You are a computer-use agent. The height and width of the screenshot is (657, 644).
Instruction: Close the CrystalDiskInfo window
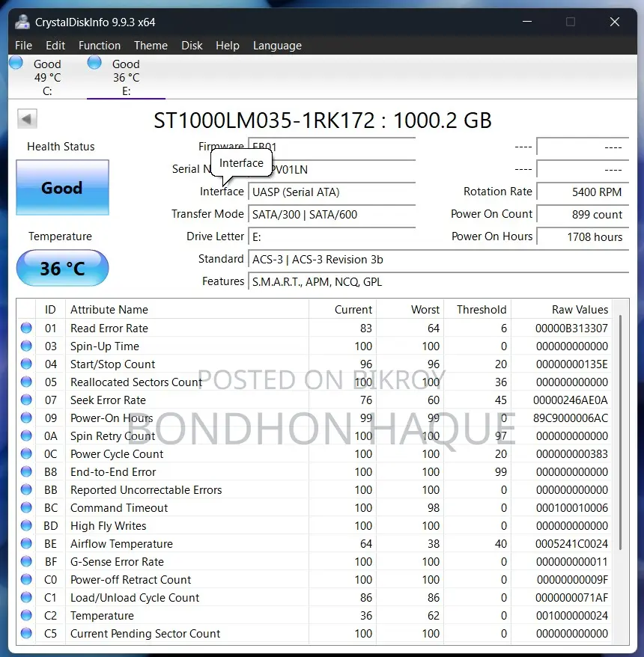(615, 22)
